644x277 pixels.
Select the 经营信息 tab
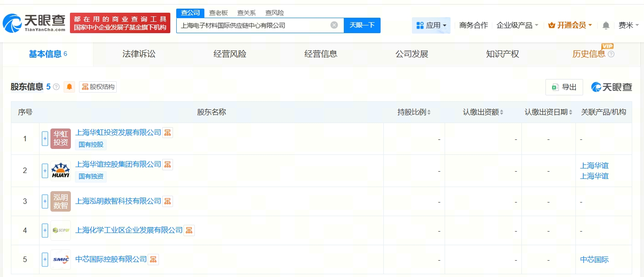321,54
